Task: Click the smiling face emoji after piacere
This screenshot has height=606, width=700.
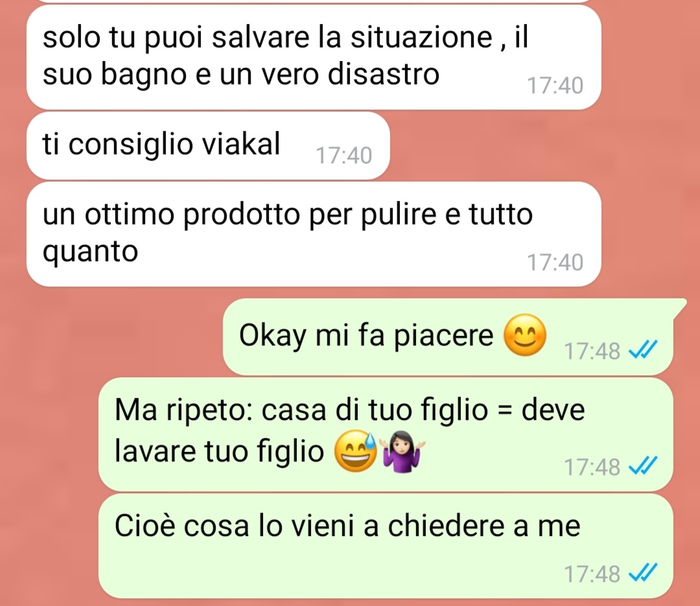Action: [x=524, y=335]
